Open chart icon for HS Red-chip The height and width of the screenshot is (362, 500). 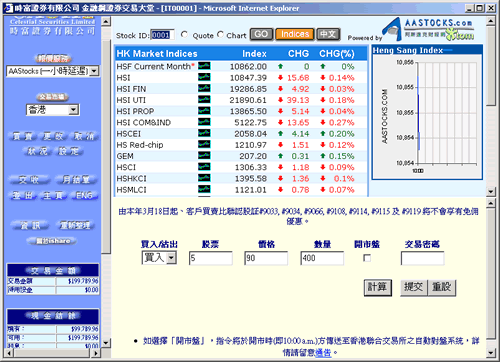204,144
